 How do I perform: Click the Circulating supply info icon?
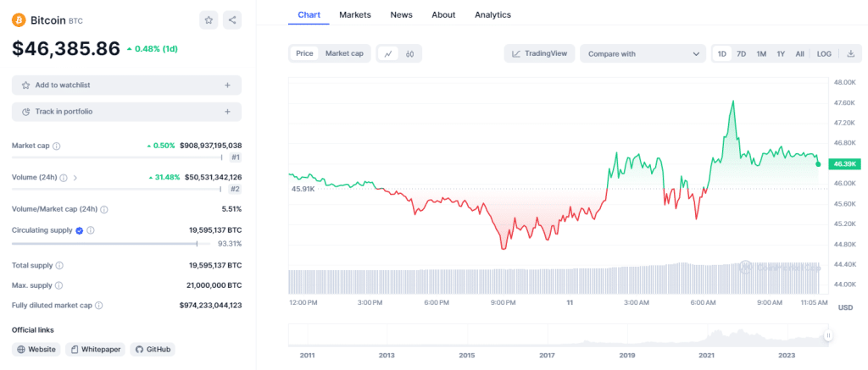click(91, 229)
